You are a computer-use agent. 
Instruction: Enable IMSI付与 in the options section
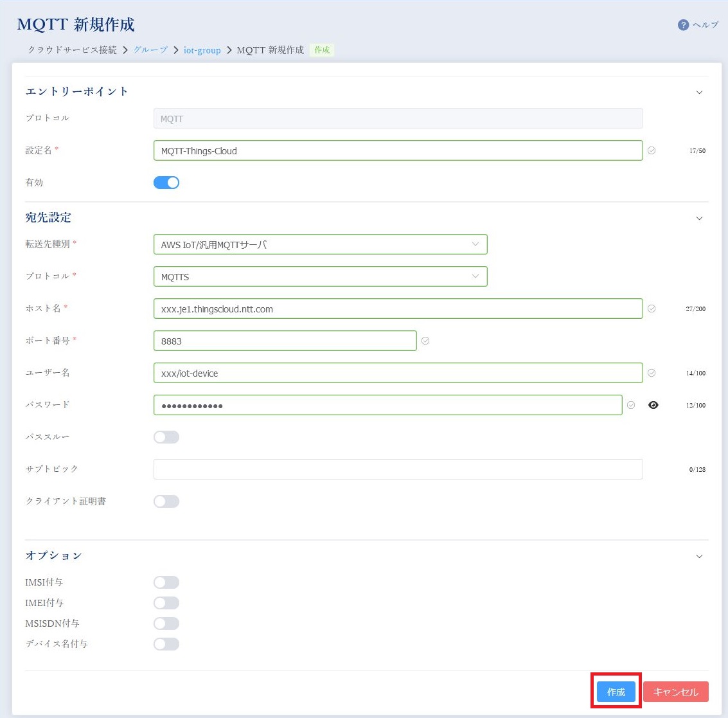pos(166,582)
